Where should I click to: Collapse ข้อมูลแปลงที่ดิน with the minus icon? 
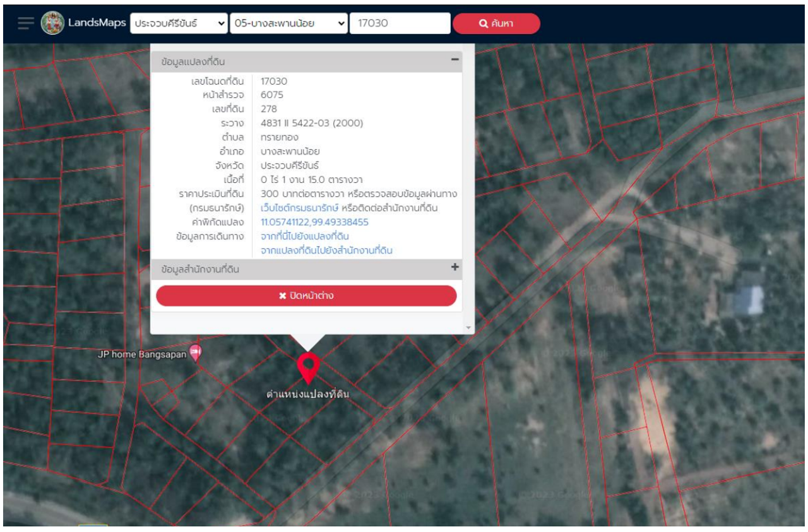454,59
